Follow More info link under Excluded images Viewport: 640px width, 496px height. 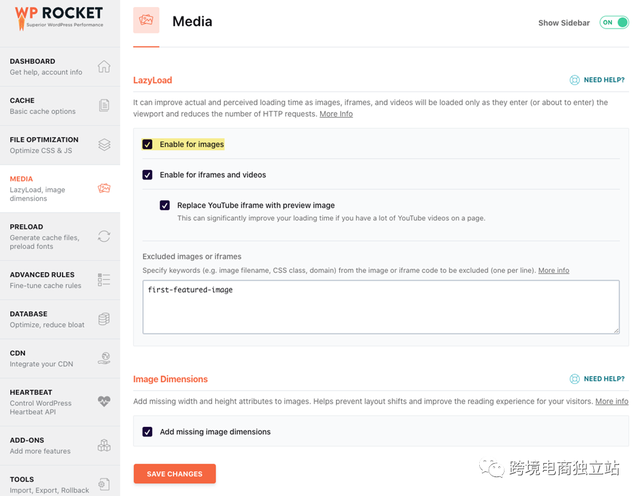pos(553,270)
